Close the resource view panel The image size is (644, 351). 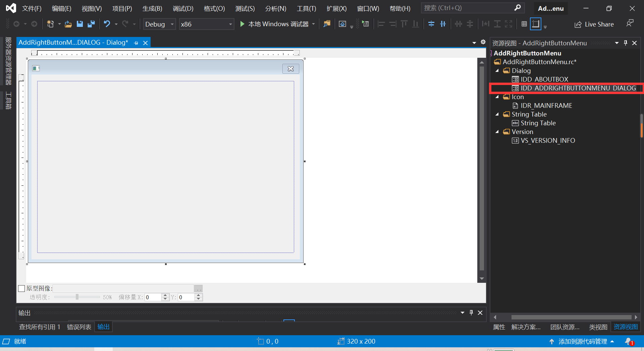(635, 43)
